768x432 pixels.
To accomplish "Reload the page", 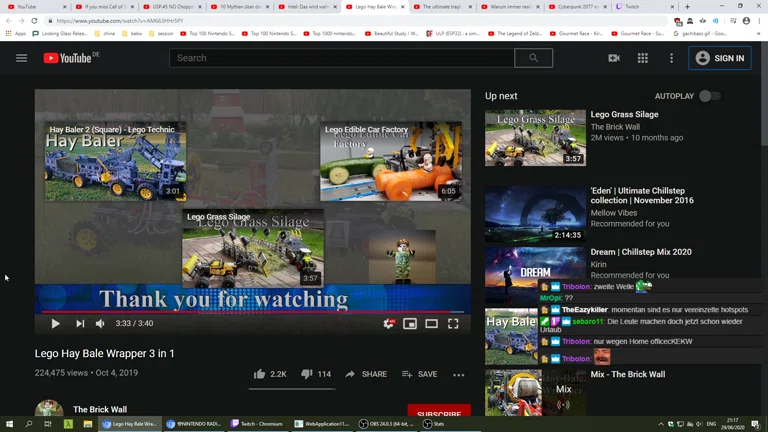I will (x=34, y=21).
